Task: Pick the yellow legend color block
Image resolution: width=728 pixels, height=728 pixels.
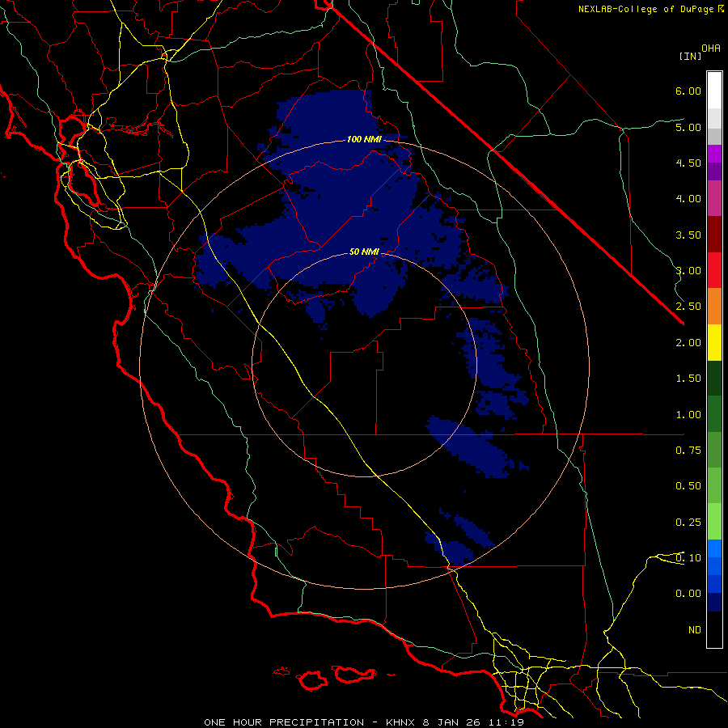Action: click(714, 342)
